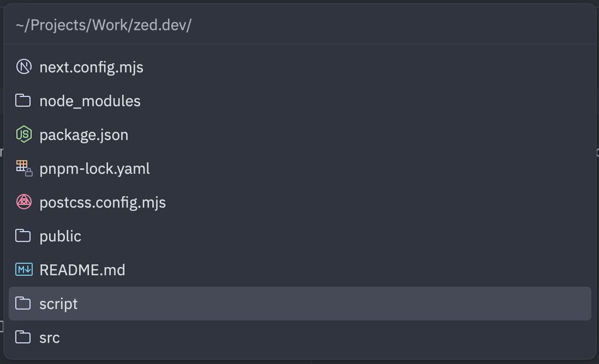
Task: Click the Node.js icon beside package.json
Action: 24,134
